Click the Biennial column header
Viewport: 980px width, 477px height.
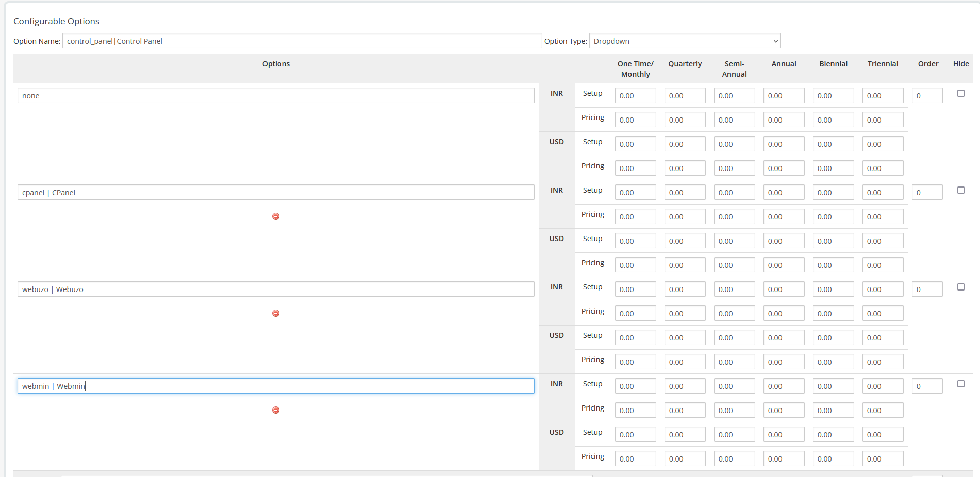tap(834, 64)
